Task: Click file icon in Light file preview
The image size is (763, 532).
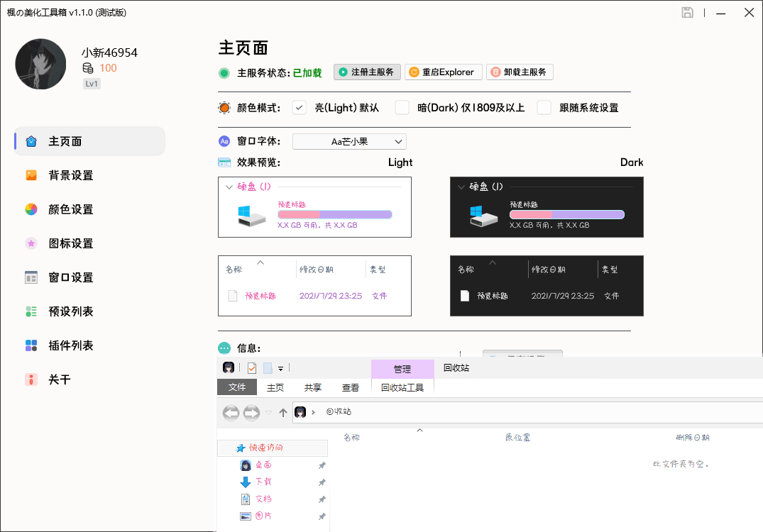Action: (x=233, y=296)
